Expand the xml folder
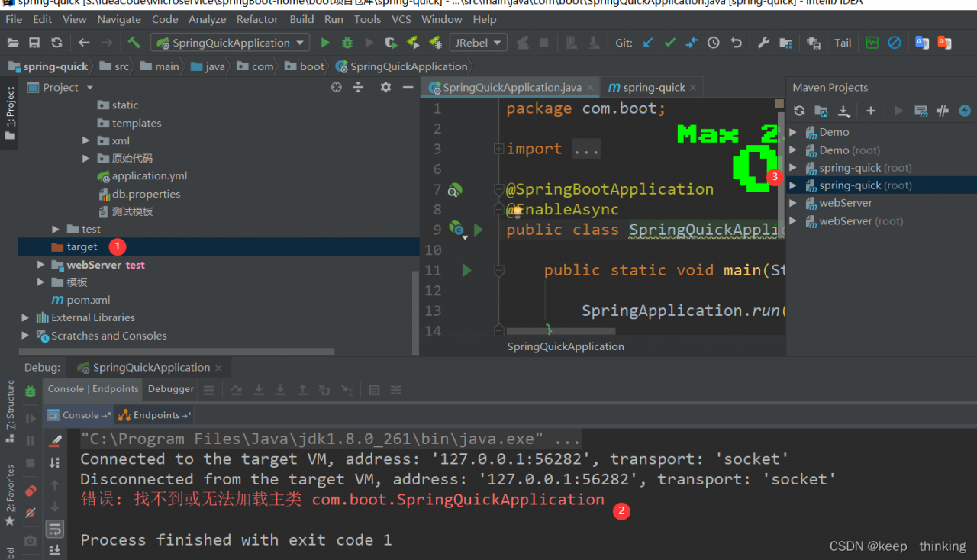Screen dimensions: 977x560 coord(86,140)
